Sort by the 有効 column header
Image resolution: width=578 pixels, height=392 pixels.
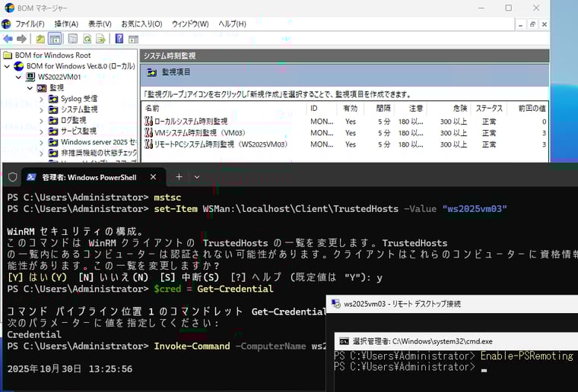[350, 108]
